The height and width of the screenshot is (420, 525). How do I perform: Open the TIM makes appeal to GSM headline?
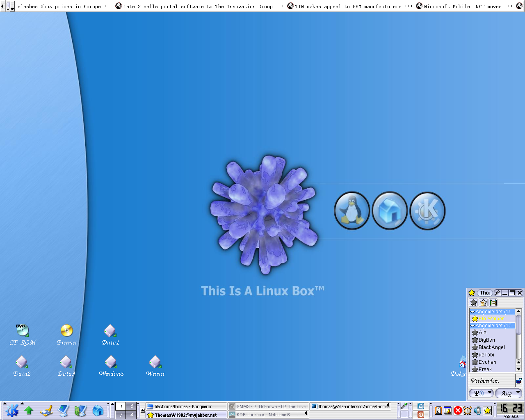point(348,7)
